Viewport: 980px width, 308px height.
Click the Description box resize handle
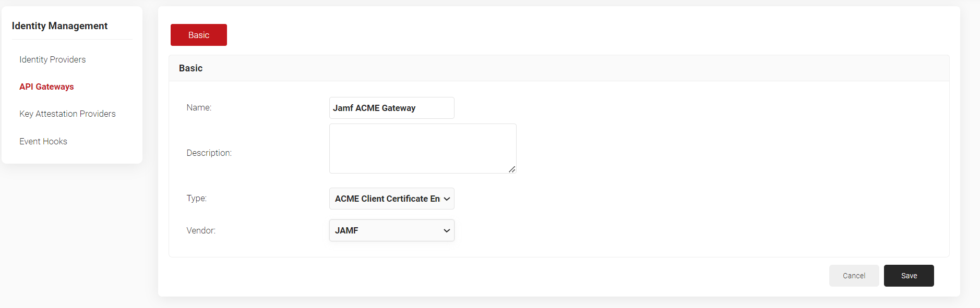point(512,169)
